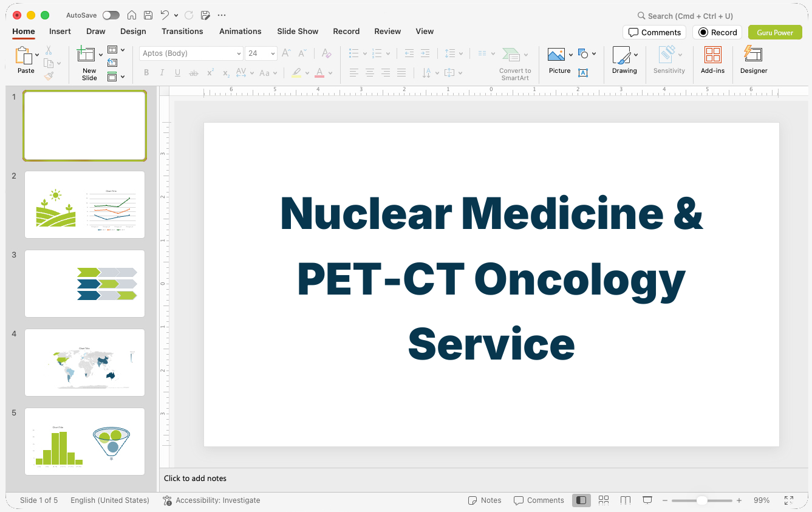Increase list indent level
The height and width of the screenshot is (512, 812).
click(425, 53)
